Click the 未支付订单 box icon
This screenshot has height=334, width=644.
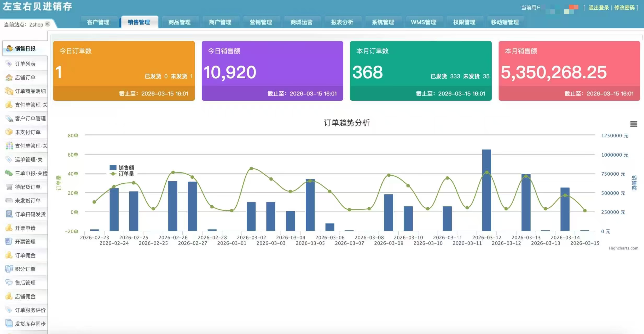9,132
